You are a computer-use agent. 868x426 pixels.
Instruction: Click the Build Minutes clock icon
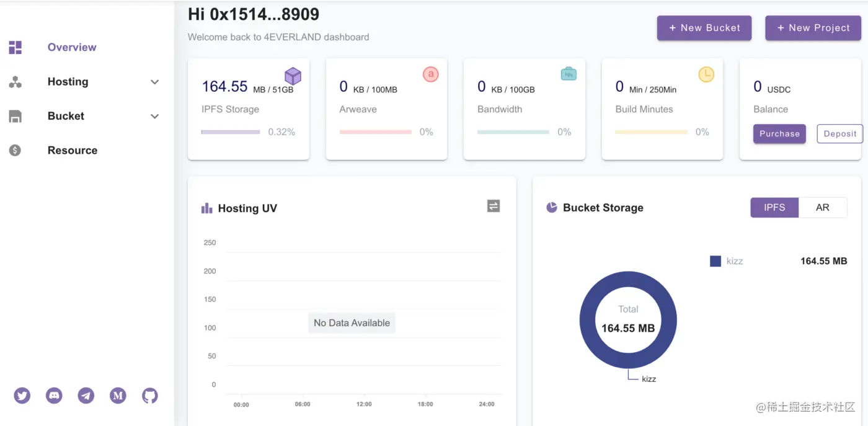pos(706,74)
